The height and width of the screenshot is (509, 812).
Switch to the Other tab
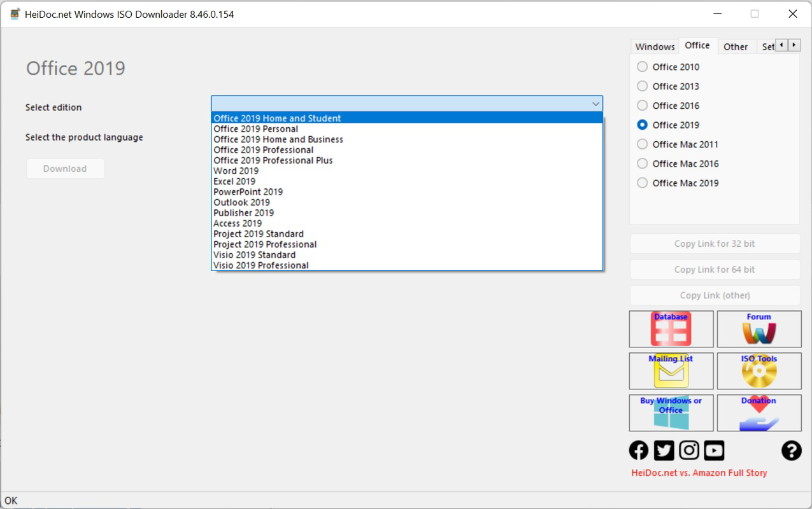pyautogui.click(x=736, y=46)
